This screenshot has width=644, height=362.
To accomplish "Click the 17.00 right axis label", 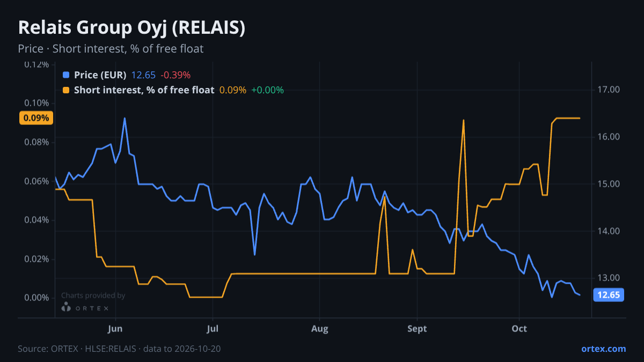I will click(609, 90).
